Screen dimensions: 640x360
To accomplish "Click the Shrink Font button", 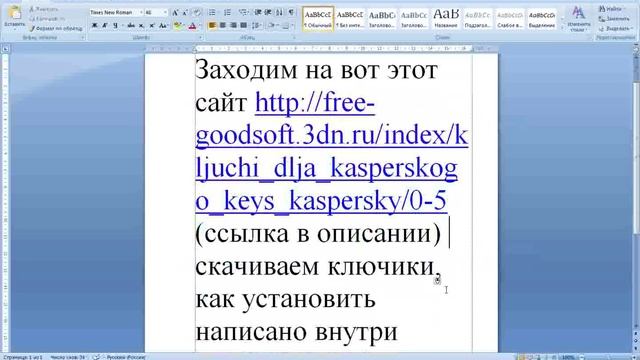I will pos(184,13).
